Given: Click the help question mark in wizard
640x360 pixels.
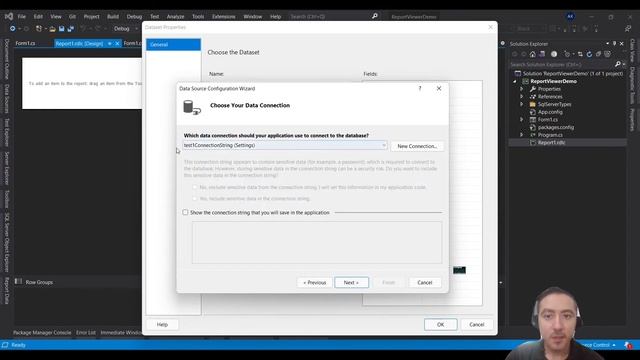Looking at the screenshot, I should pos(420,88).
